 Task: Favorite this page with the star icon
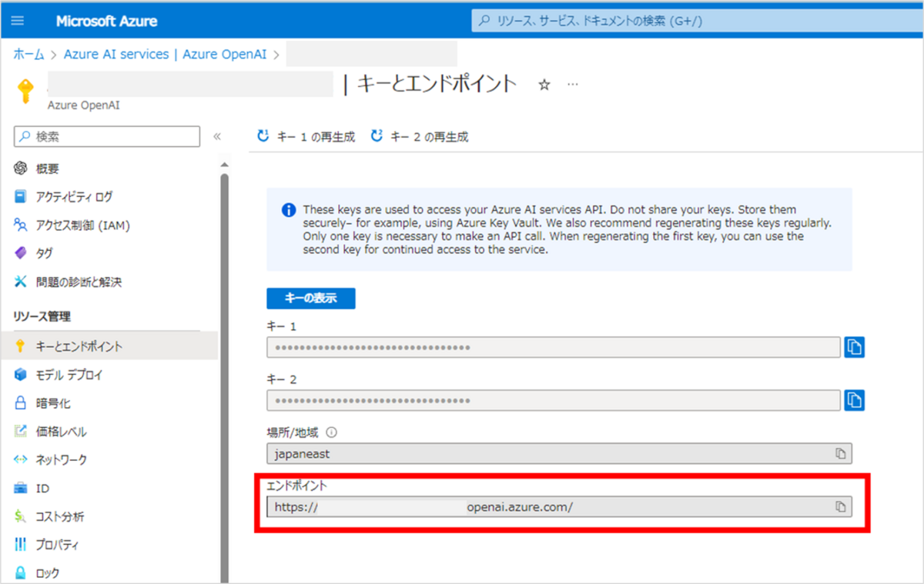click(x=544, y=85)
